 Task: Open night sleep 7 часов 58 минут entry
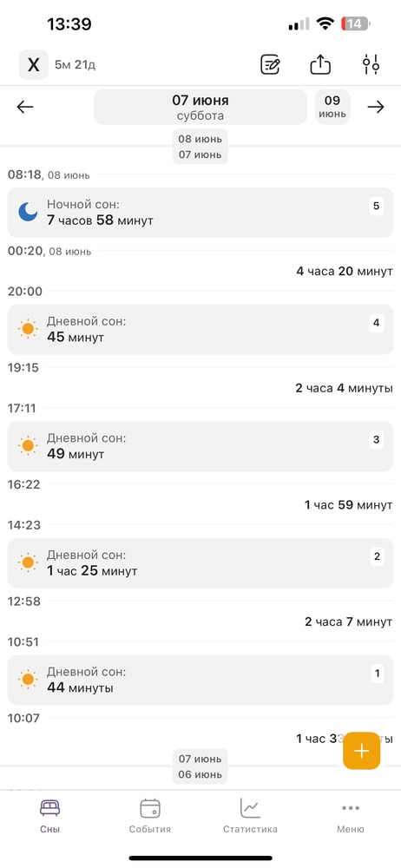200,213
